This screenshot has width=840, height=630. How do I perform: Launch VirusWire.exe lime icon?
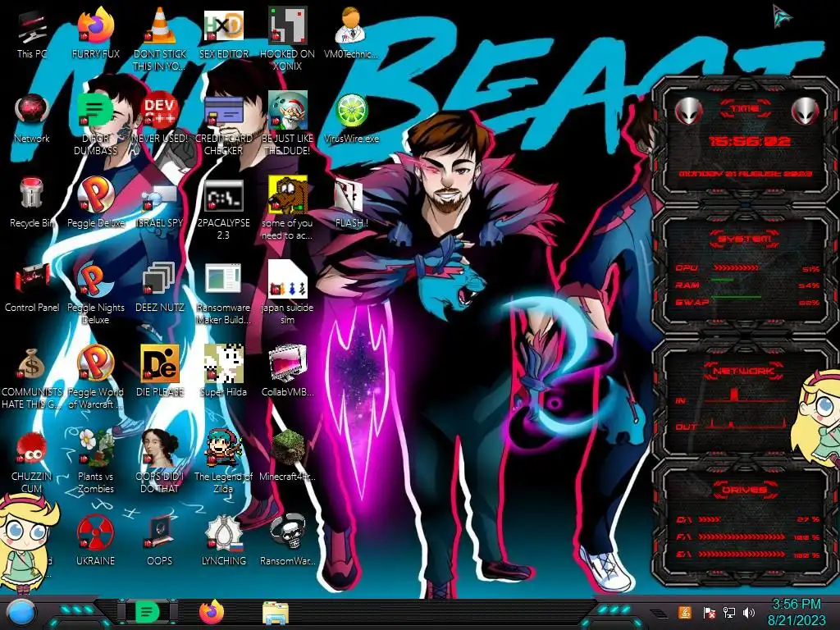pyautogui.click(x=351, y=118)
